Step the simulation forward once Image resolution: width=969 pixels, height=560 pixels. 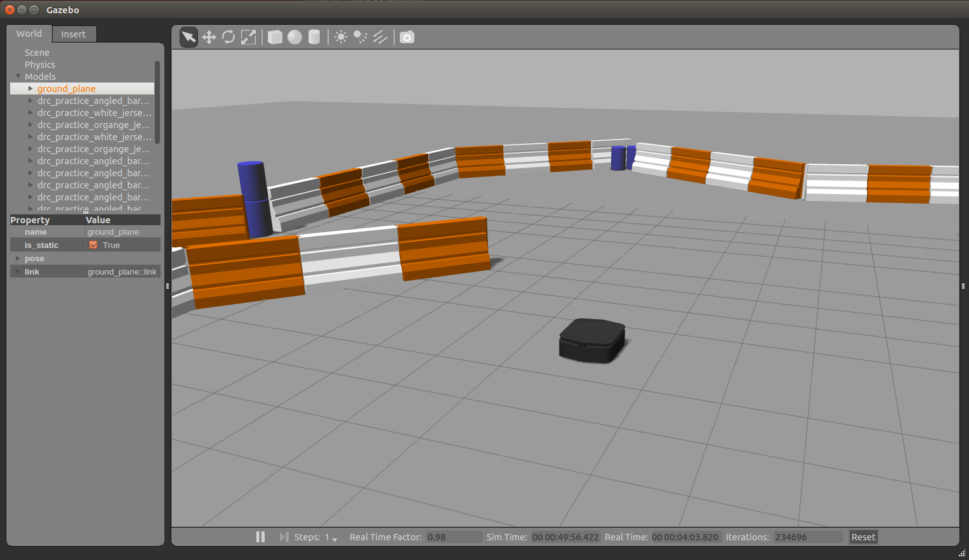tap(284, 537)
